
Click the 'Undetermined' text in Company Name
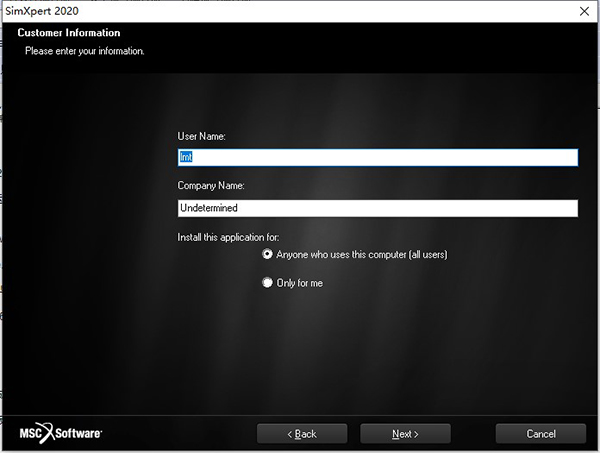tap(208, 208)
